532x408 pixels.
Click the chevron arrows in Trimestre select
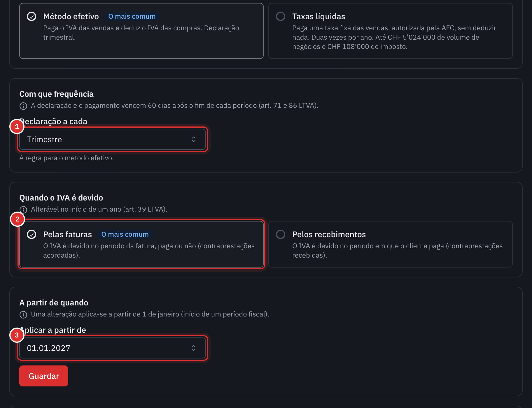[x=194, y=139]
